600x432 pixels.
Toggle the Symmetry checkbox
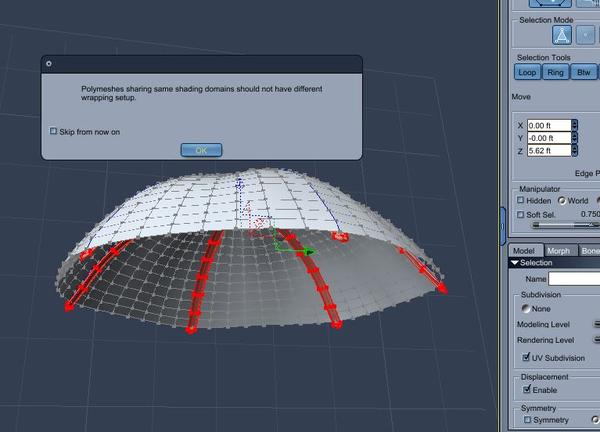coord(527,420)
